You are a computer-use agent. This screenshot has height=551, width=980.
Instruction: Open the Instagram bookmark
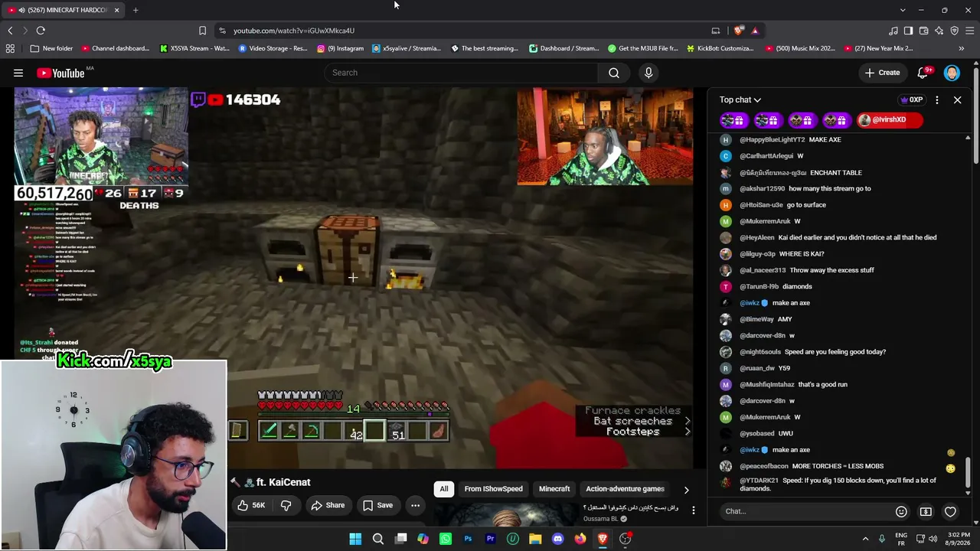pos(340,48)
